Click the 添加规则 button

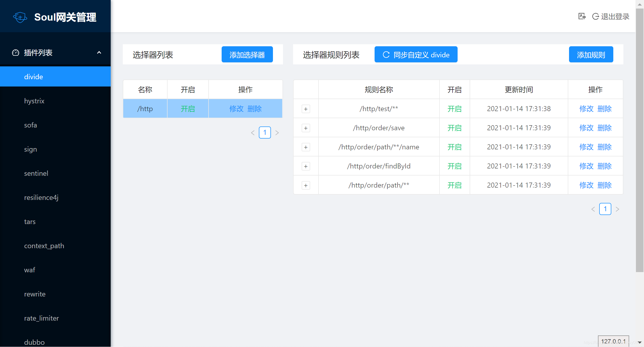(x=591, y=55)
